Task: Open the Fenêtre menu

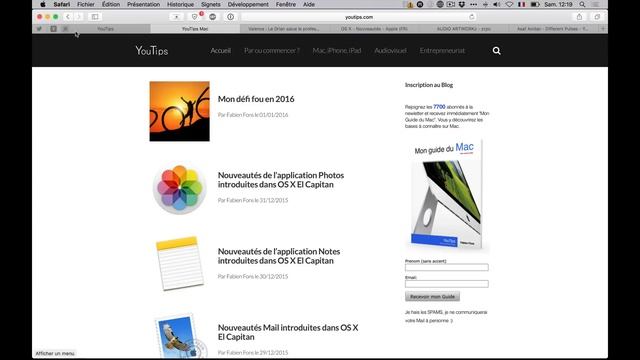Action: tap(286, 4)
